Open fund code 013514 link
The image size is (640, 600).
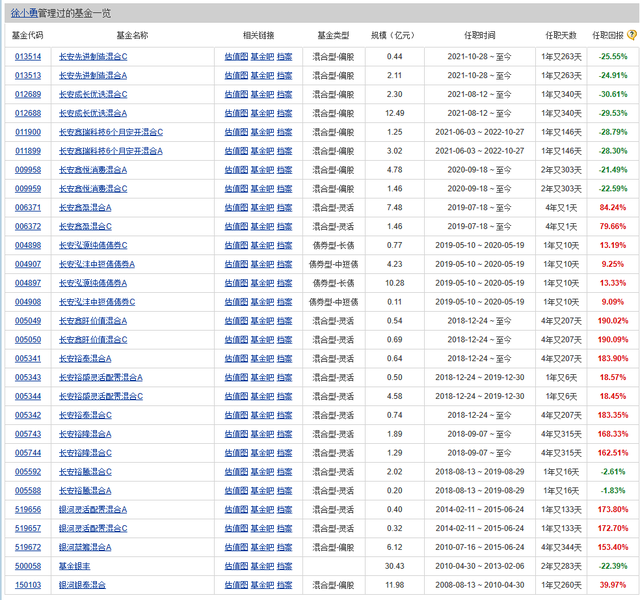(x=28, y=57)
